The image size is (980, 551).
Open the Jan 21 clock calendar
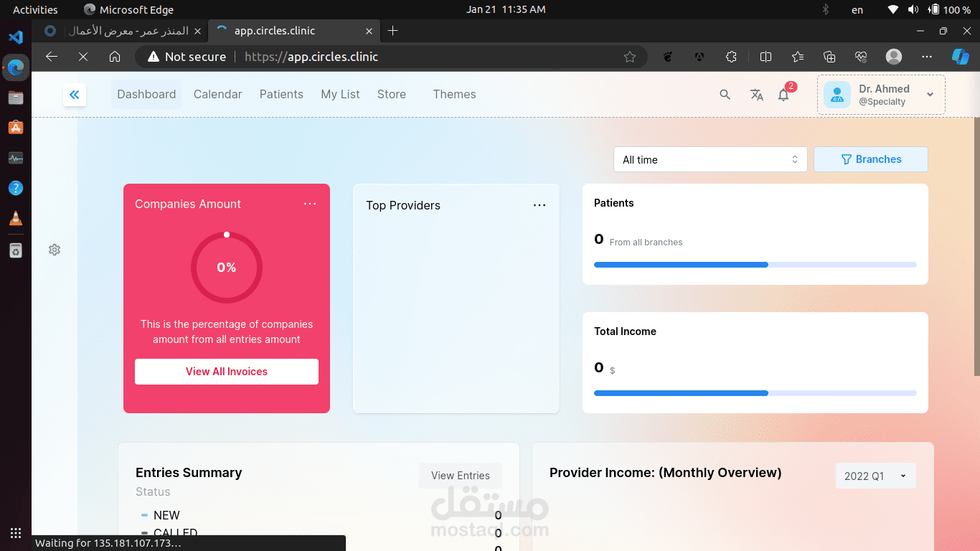pyautogui.click(x=506, y=10)
